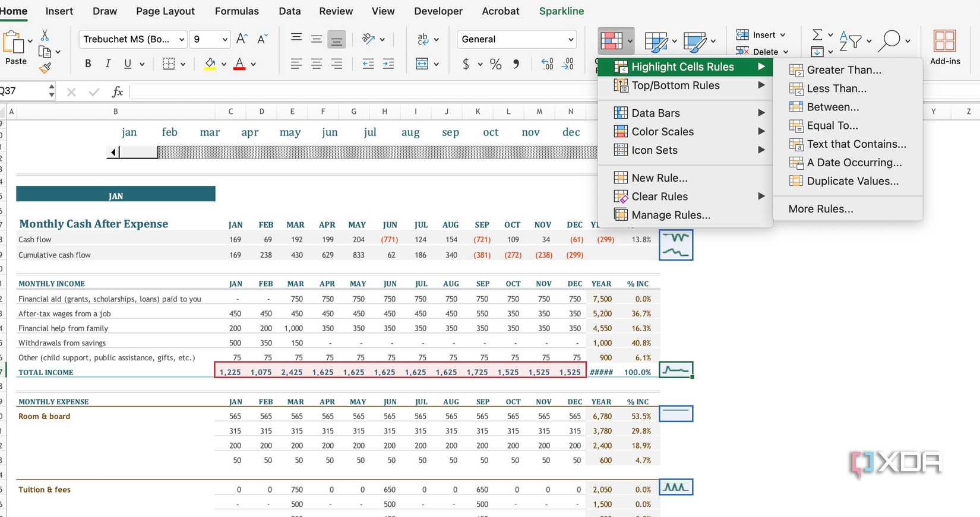Click the formula bar input field
Image resolution: width=980 pixels, height=517 pixels.
362,91
